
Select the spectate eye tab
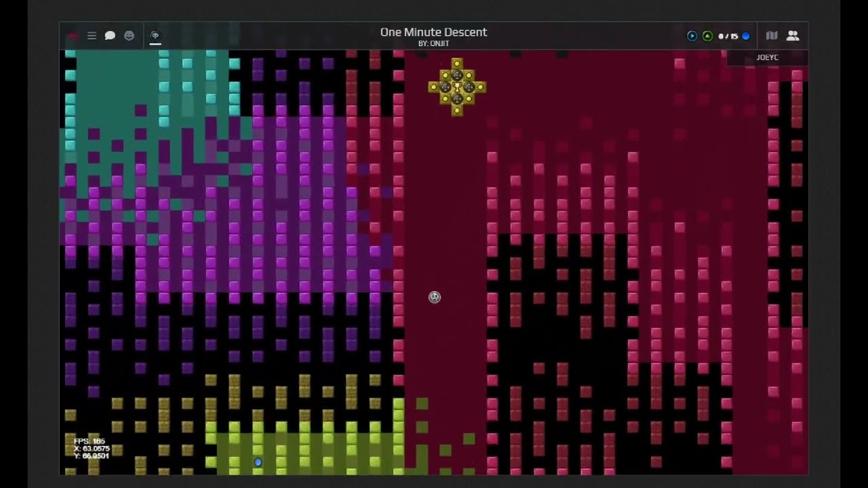tap(155, 36)
